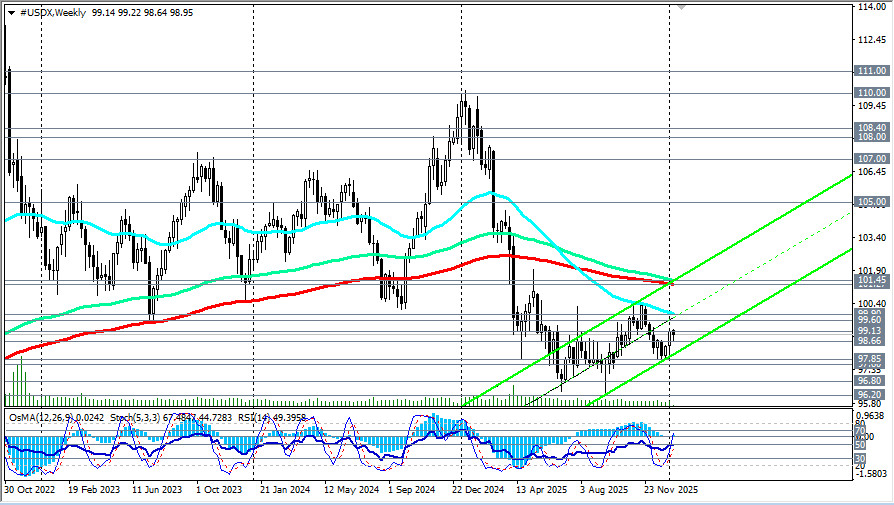Select the 101.45 level price tag

872,279
